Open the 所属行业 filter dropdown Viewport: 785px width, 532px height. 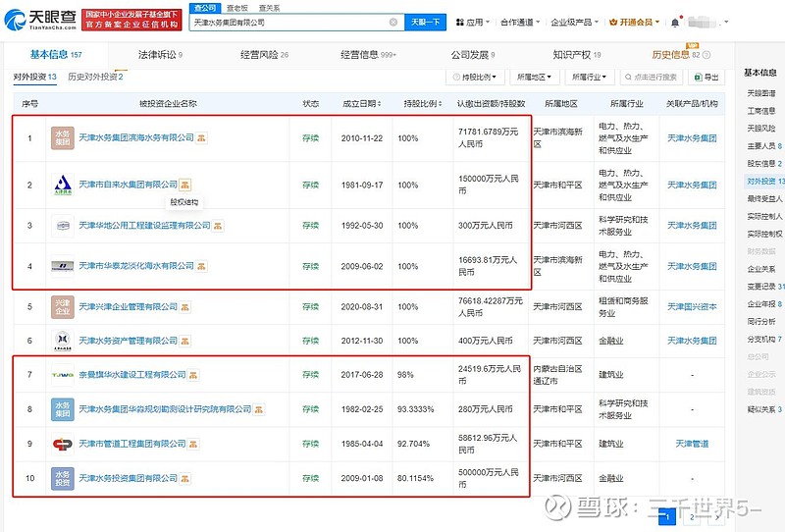[589, 78]
